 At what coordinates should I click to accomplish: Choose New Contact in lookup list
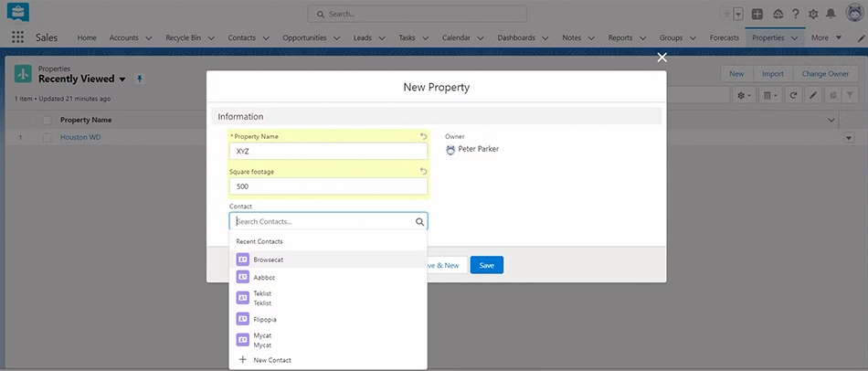pos(328,360)
